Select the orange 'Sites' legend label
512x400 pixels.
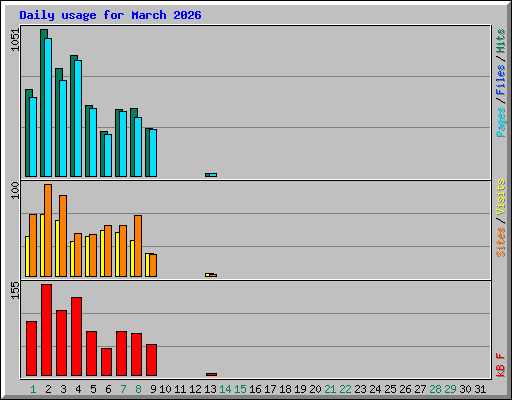pyautogui.click(x=500, y=242)
